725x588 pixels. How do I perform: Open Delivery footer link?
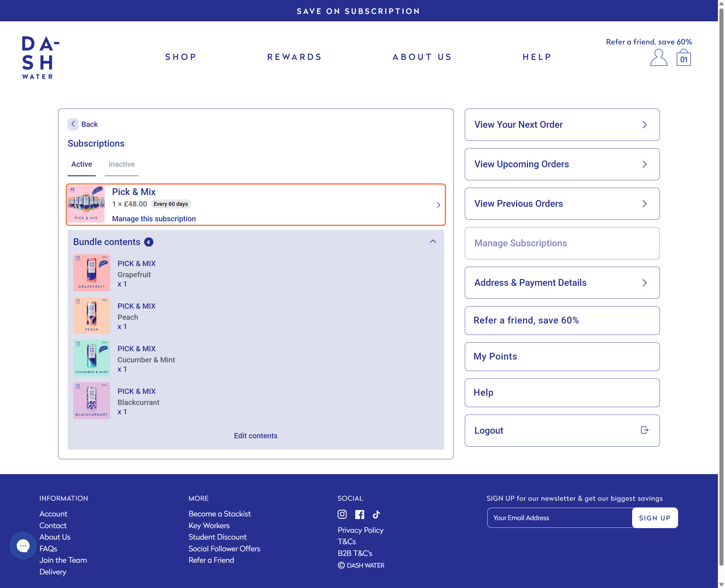pos(53,572)
